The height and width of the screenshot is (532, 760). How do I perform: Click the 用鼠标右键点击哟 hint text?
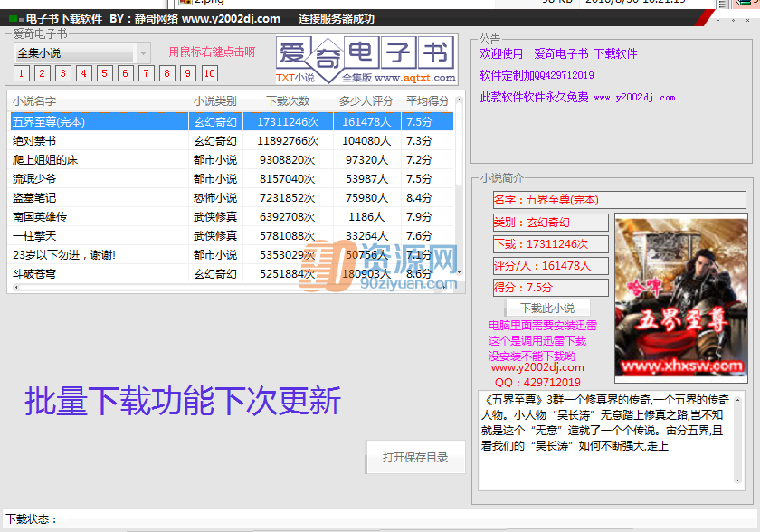tap(212, 52)
